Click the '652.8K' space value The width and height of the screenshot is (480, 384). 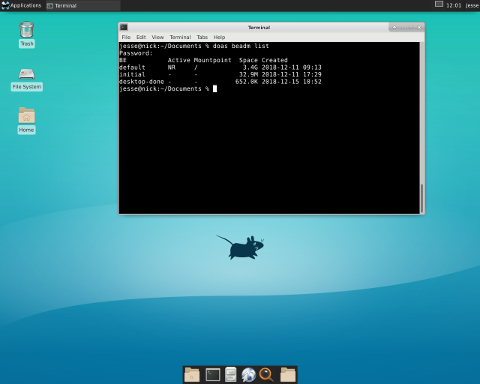click(x=246, y=82)
